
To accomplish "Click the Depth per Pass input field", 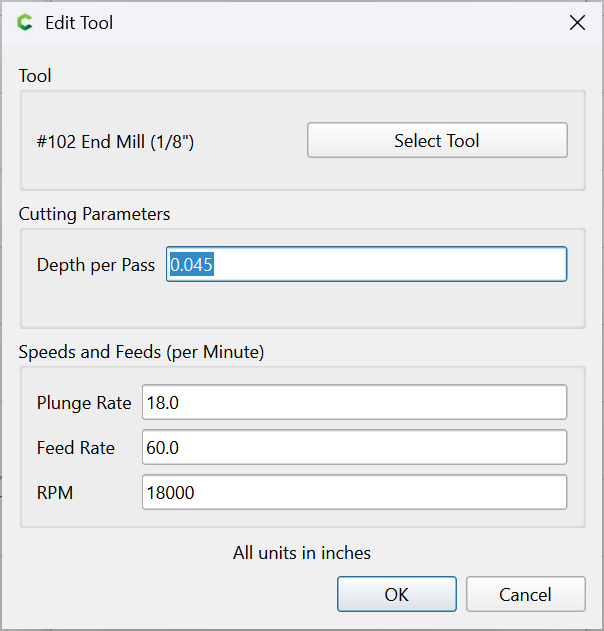I will tap(367, 264).
